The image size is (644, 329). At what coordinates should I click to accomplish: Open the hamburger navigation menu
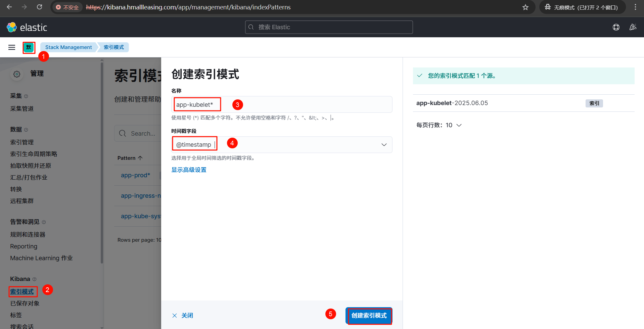[12, 47]
